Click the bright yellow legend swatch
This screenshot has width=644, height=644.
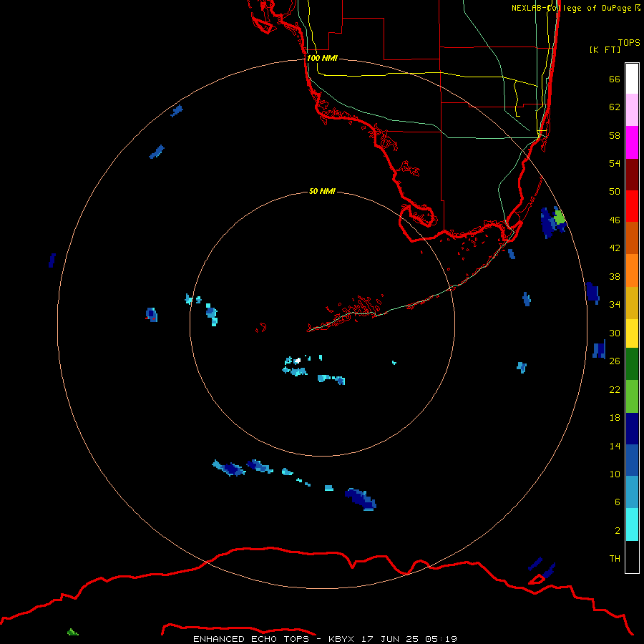tap(632, 333)
